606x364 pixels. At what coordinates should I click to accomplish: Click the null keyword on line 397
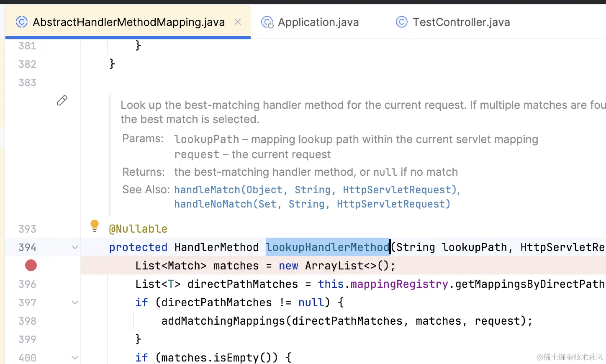pyautogui.click(x=311, y=302)
